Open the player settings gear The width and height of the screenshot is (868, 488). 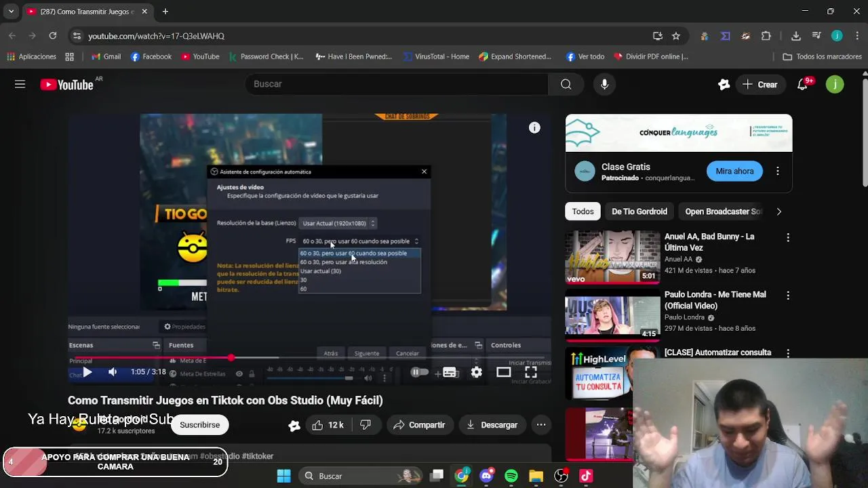(477, 372)
